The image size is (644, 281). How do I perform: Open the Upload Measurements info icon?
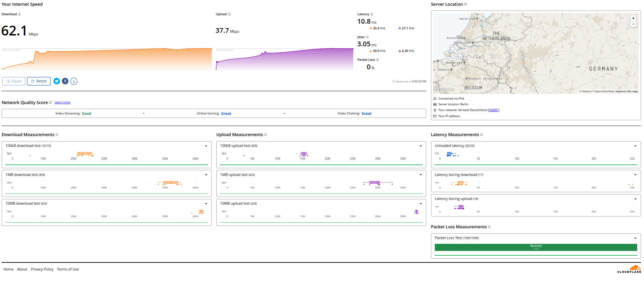265,134
